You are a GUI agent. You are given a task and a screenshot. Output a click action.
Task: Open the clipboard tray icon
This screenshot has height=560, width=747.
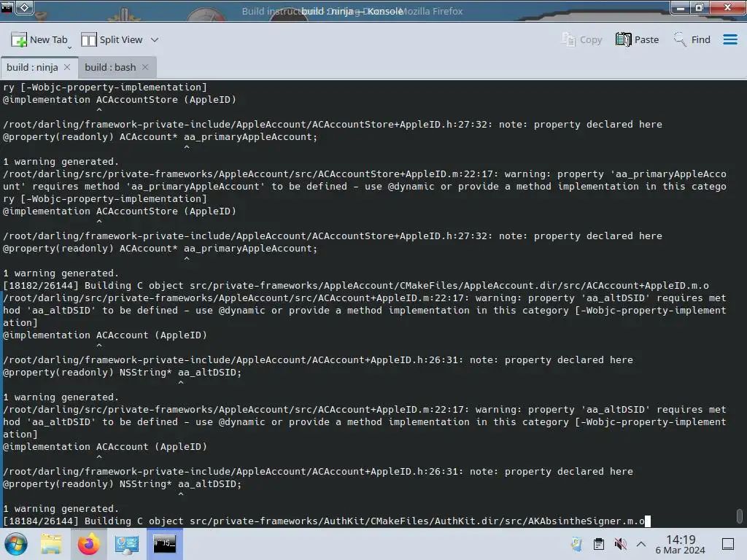599,544
